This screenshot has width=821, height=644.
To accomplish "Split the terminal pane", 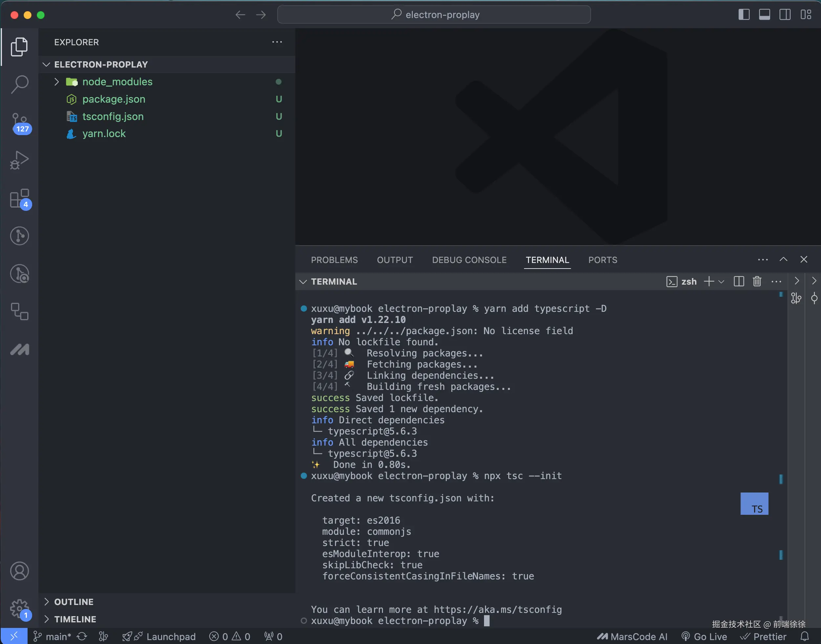I will click(739, 281).
